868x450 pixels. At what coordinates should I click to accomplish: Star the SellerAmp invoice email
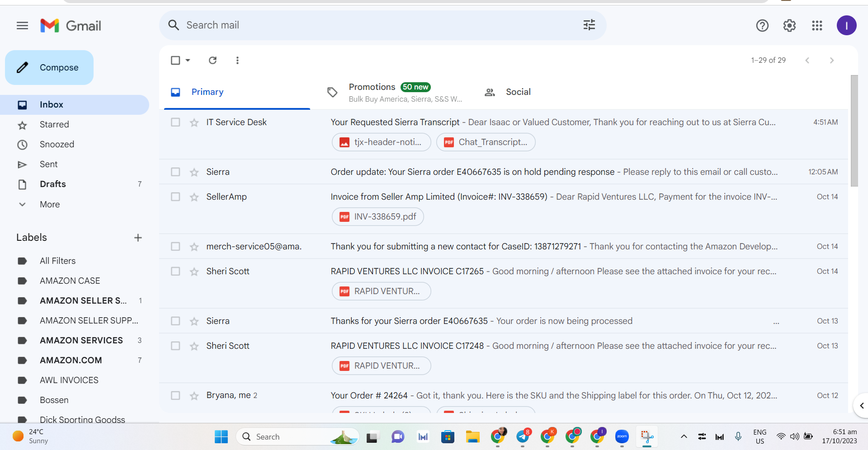[x=194, y=197]
